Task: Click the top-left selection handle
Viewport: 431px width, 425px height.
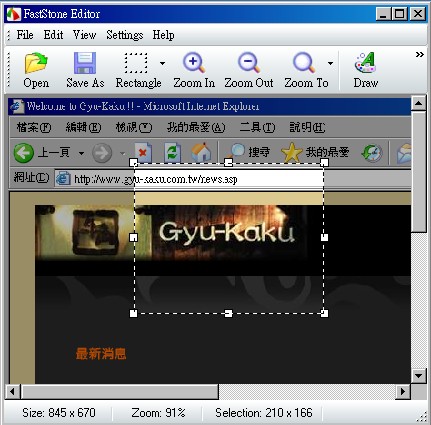Action: point(133,163)
